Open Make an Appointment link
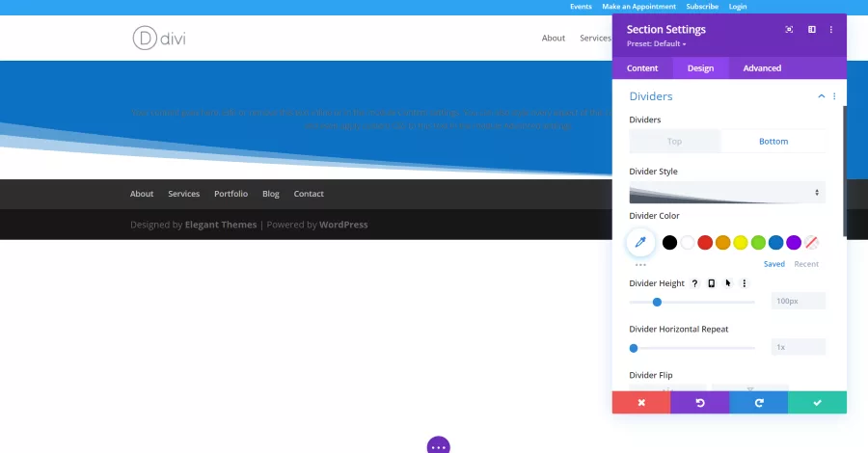The image size is (868, 453). click(638, 7)
